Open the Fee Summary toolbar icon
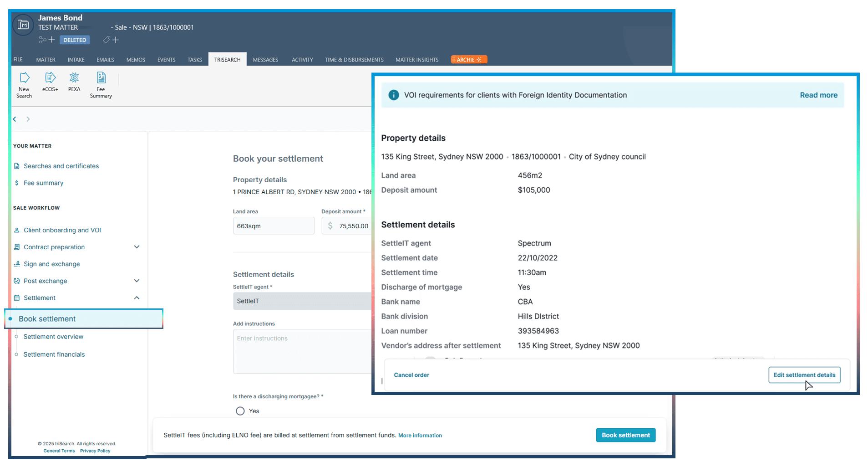The height and width of the screenshot is (467, 868). (101, 85)
